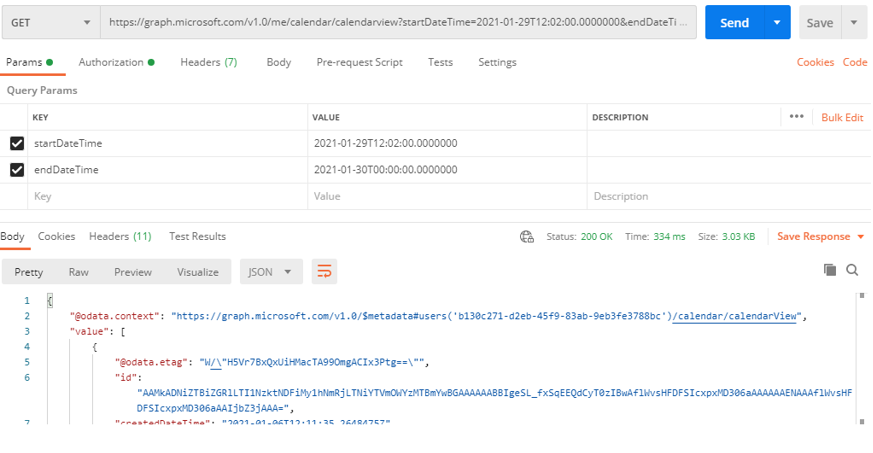873x453 pixels.
Task: Expand the Send button arrow
Action: point(777,22)
